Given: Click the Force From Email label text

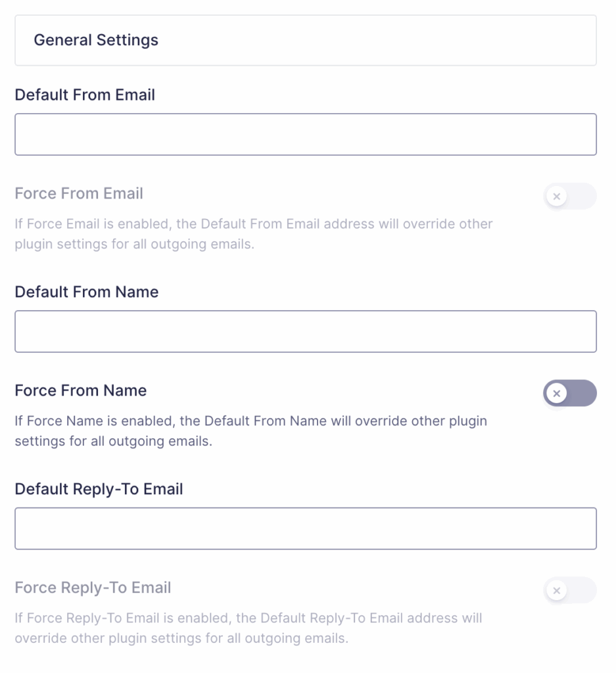Looking at the screenshot, I should 78,193.
